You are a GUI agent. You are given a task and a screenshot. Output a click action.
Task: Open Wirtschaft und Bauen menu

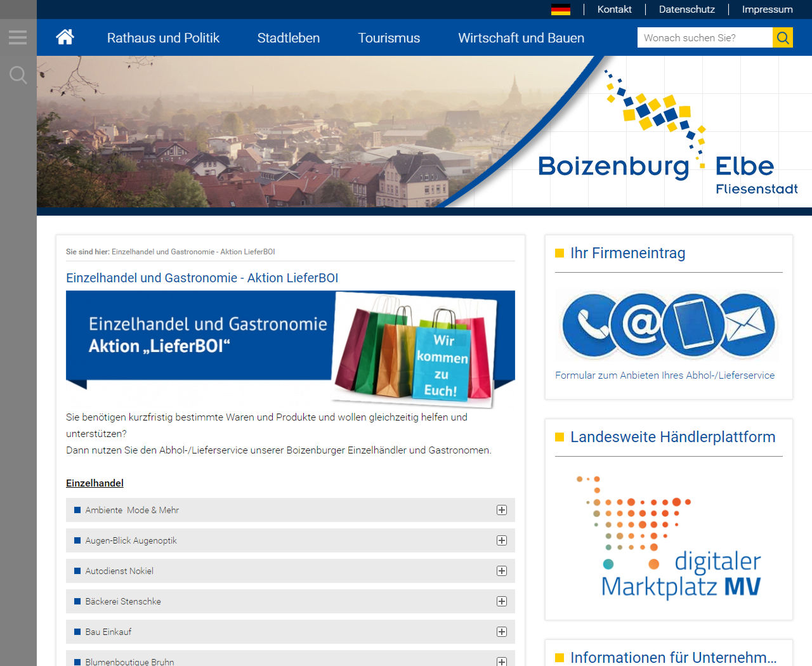pyautogui.click(x=521, y=38)
